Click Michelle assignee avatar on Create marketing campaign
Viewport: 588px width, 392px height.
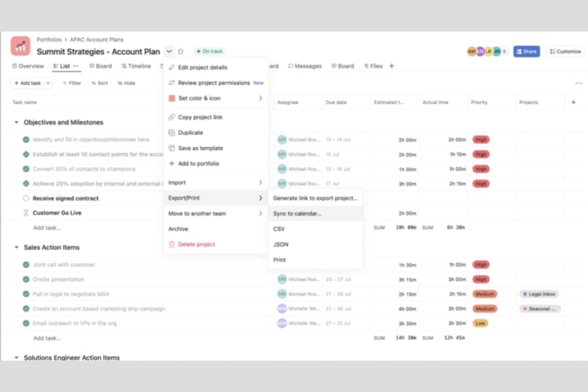click(x=282, y=309)
